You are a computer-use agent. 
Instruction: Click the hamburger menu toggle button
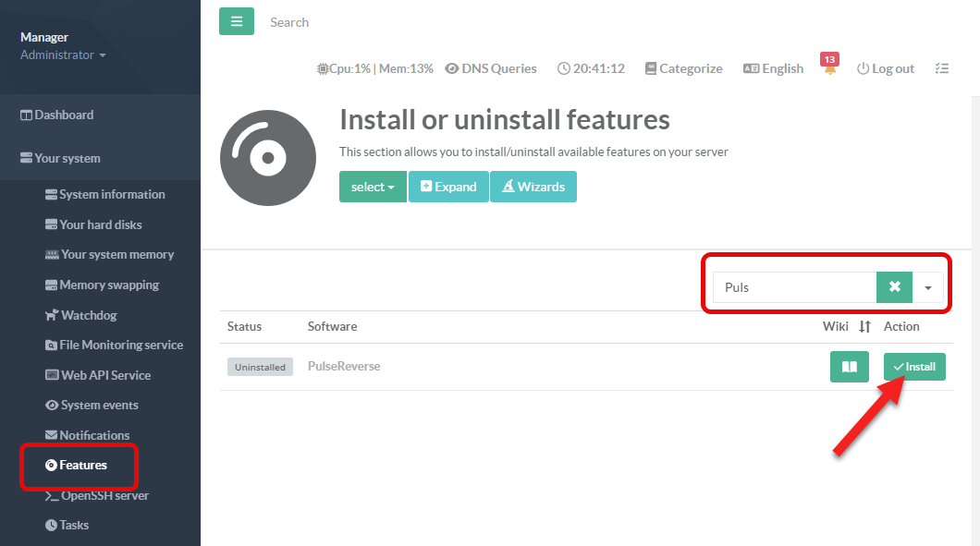tap(236, 20)
